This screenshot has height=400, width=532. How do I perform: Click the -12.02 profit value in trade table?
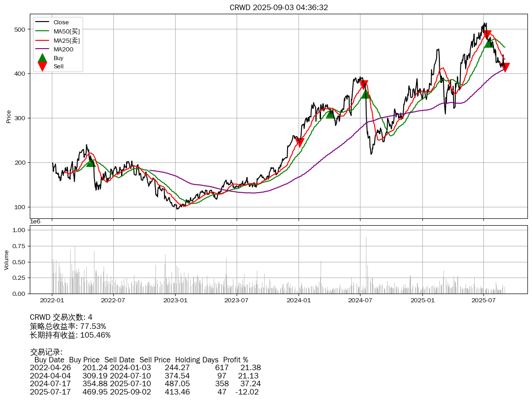click(247, 392)
